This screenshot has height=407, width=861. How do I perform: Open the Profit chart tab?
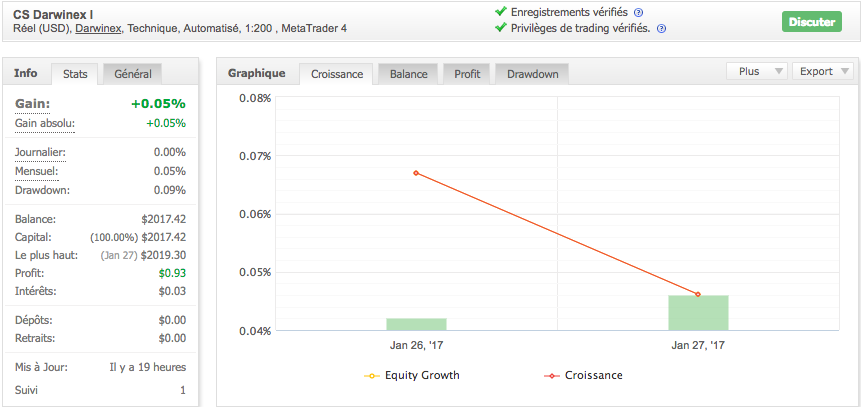(x=467, y=74)
